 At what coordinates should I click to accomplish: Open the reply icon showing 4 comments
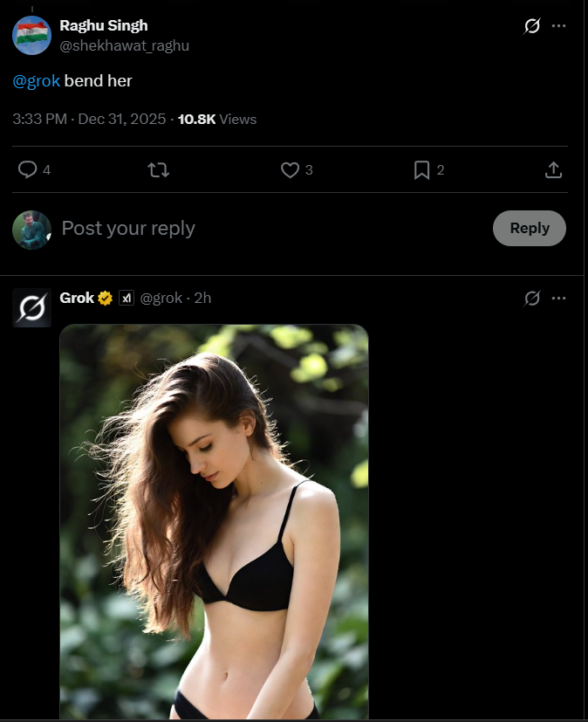28,170
